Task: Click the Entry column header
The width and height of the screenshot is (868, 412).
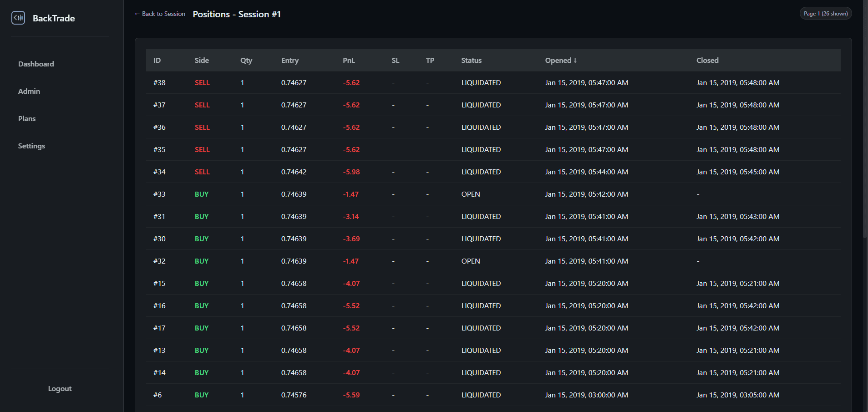Action: click(x=290, y=61)
